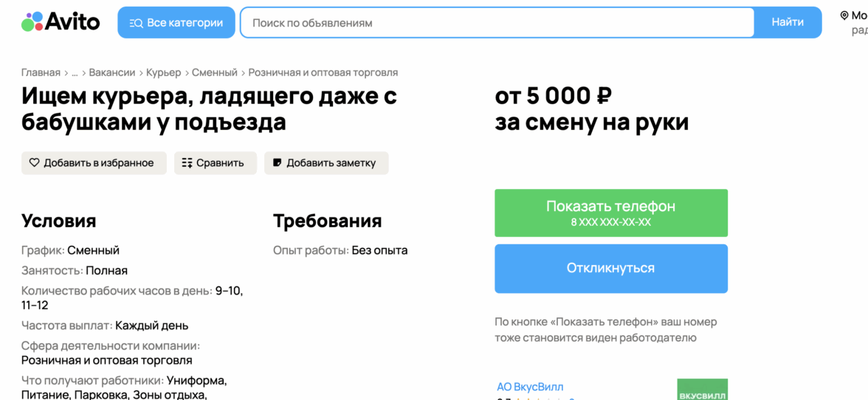
Task: Click the note under Откликнуться about ваш номер
Action: point(605,330)
